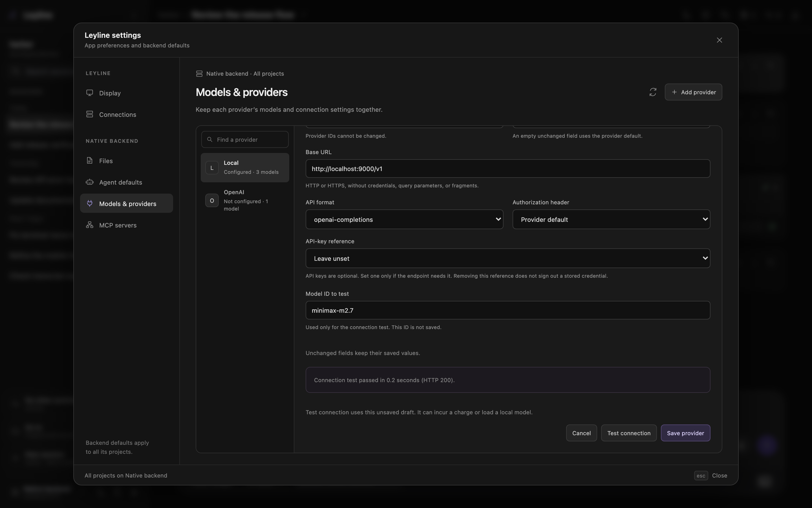Image resolution: width=812 pixels, height=508 pixels.
Task: Click the MCP servers network icon
Action: point(90,225)
